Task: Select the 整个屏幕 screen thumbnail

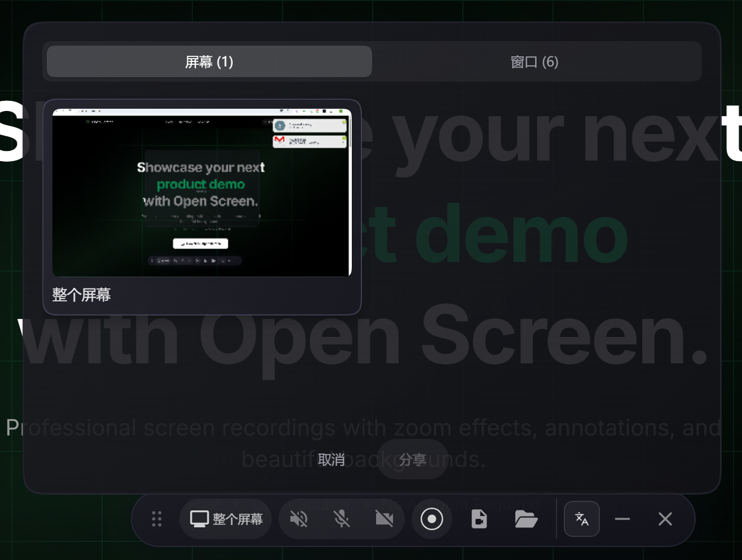Action: (202, 193)
